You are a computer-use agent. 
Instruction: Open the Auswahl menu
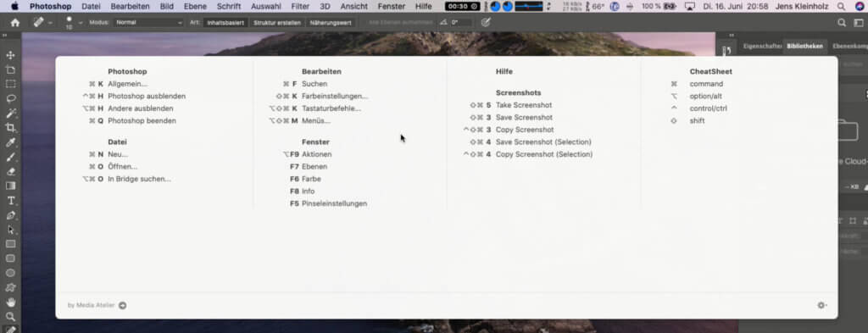(x=265, y=7)
